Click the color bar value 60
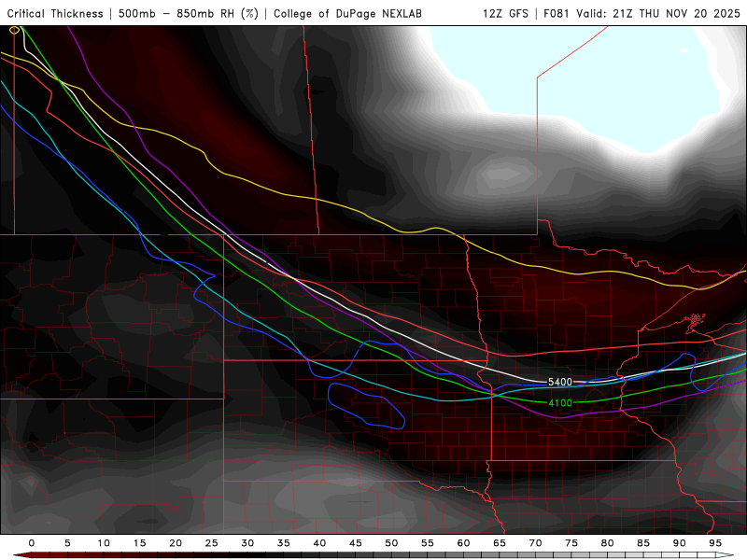Image resolution: width=747 pixels, height=560 pixels. point(463,543)
